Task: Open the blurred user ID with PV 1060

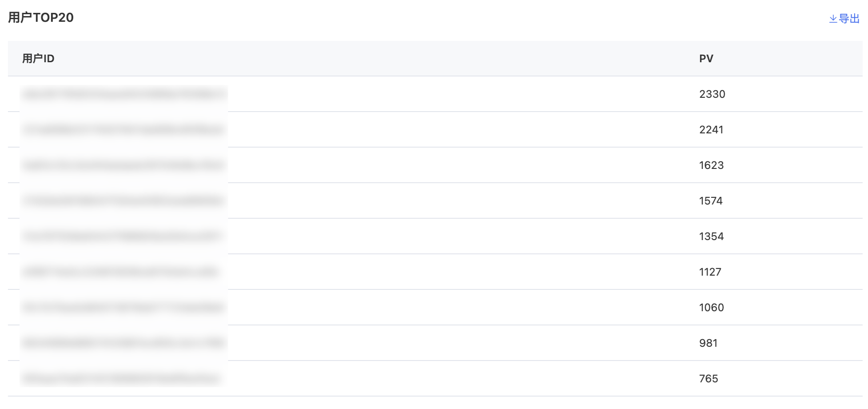Action: pyautogui.click(x=123, y=308)
